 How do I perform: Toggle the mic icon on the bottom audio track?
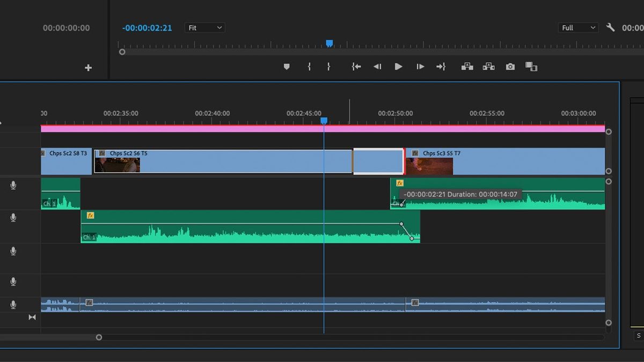click(12, 305)
